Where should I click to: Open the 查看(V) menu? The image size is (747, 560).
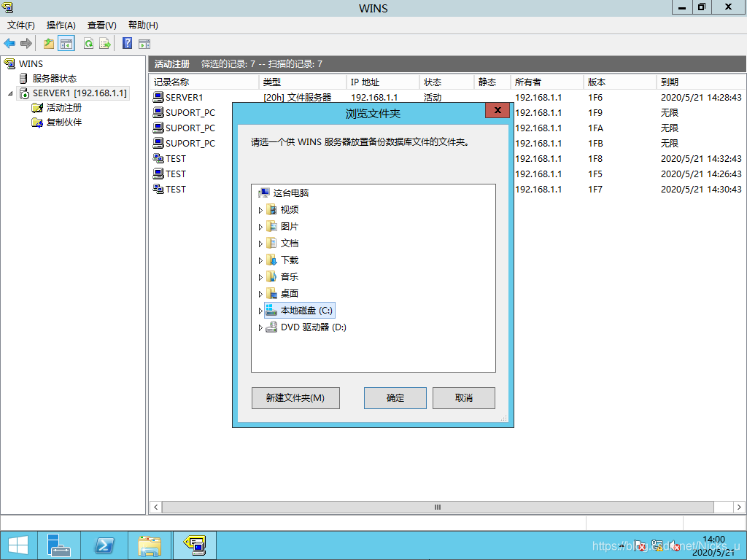click(102, 26)
